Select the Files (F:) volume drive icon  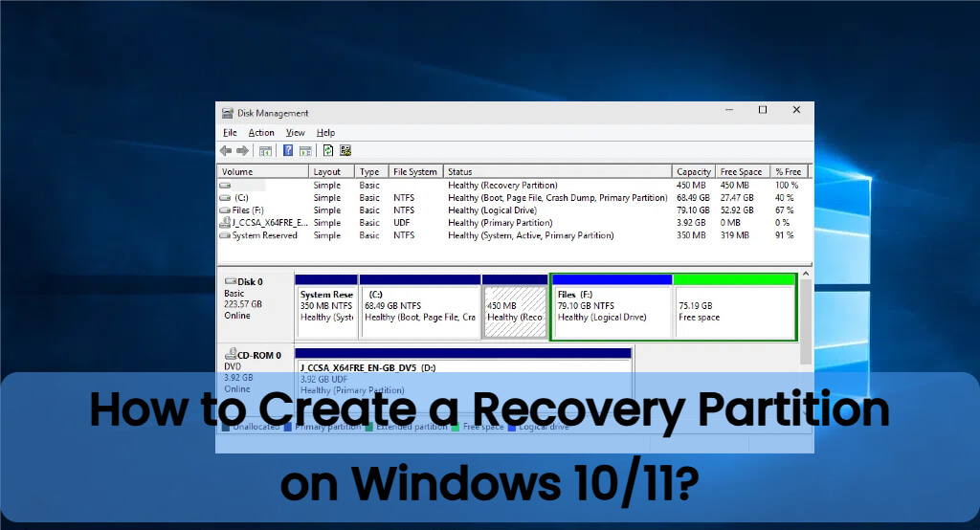225,210
